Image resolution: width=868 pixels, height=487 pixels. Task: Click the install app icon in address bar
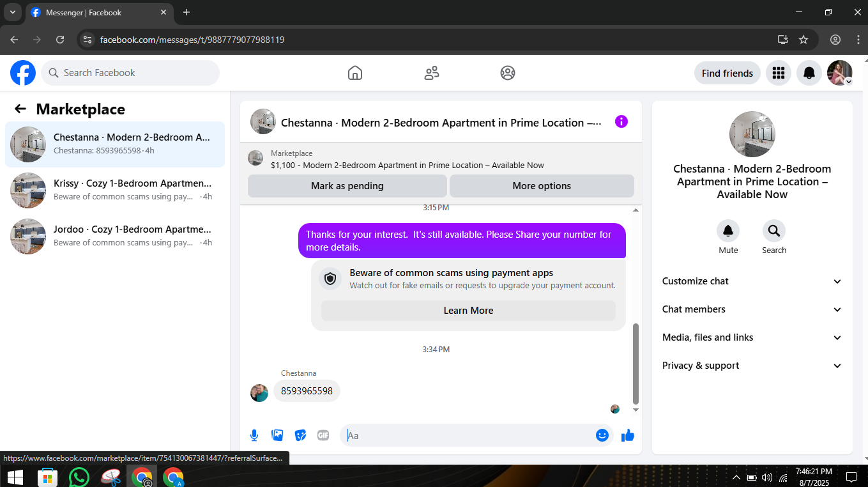pos(783,40)
